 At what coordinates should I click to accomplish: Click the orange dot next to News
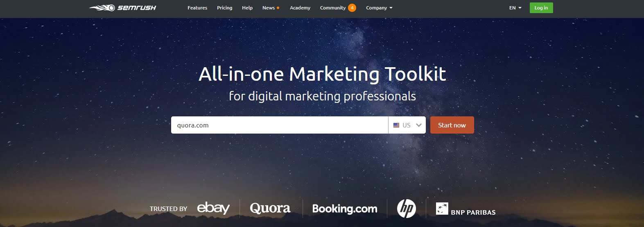click(278, 8)
